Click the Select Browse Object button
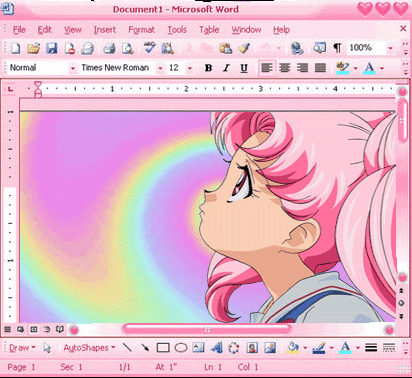The image size is (412, 378). (402, 303)
